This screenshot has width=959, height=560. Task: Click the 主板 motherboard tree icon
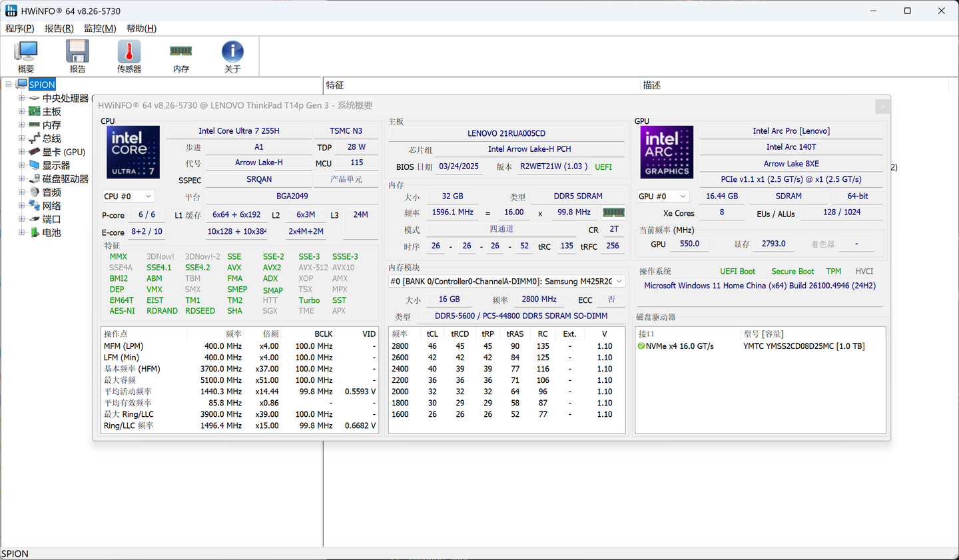35,111
